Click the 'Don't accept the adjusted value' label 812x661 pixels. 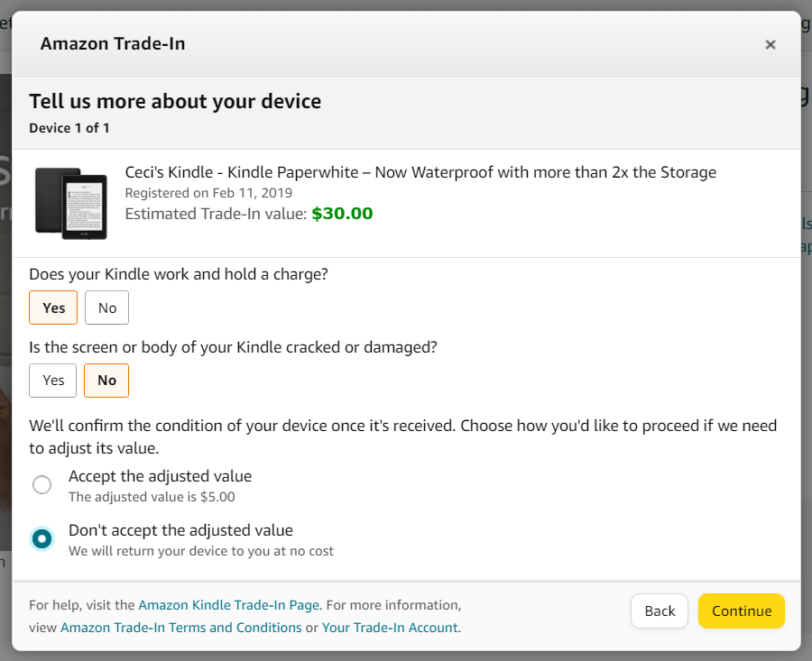[x=180, y=530]
